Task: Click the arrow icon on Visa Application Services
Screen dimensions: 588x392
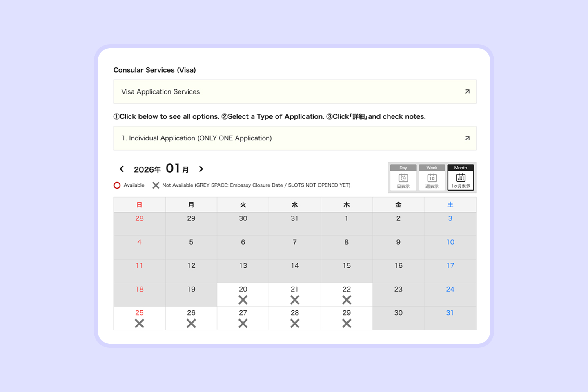Action: click(467, 91)
